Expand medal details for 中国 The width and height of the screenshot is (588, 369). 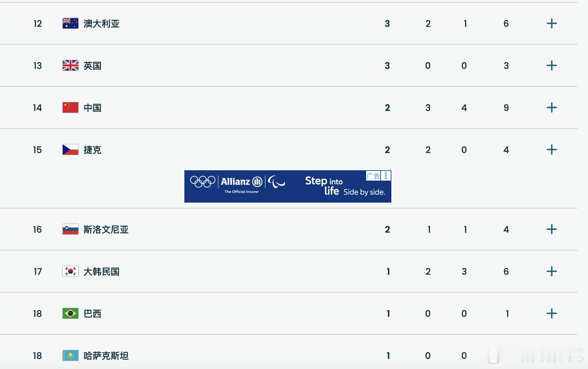552,107
